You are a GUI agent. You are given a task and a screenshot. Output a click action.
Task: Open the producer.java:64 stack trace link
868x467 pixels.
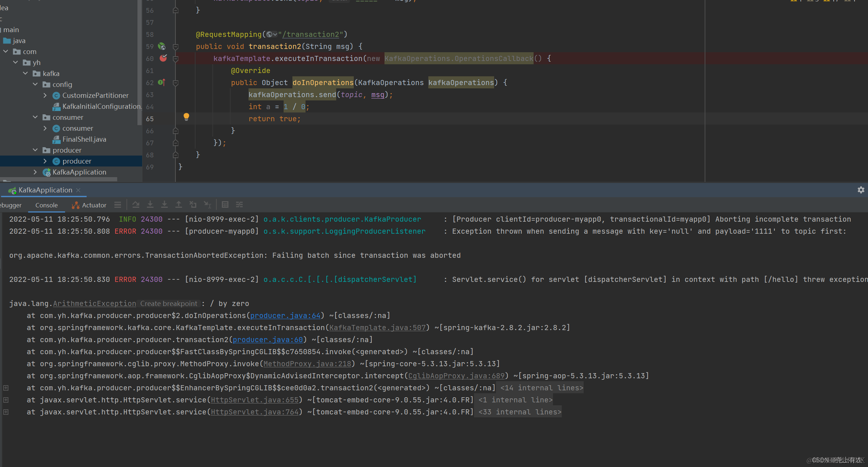coord(285,315)
